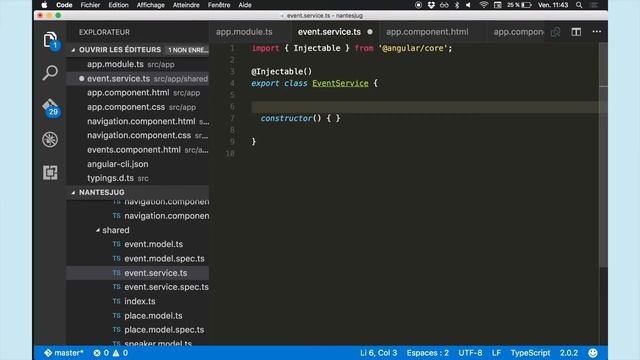Select event.service.ts in open editors list

138,79
